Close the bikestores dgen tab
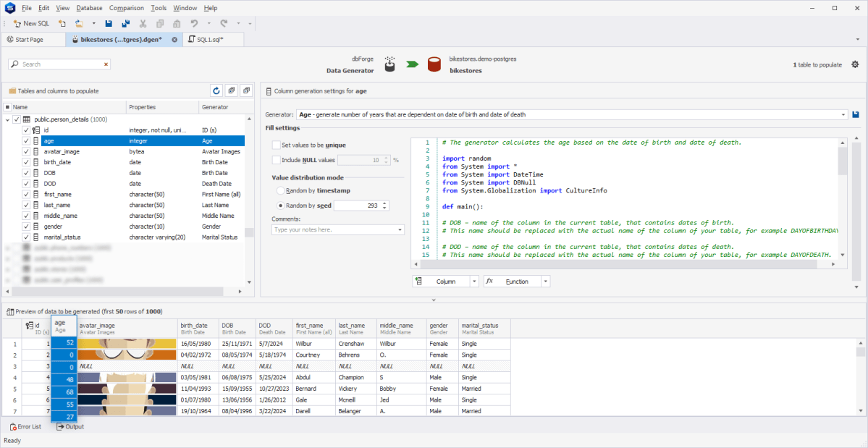The height and width of the screenshot is (448, 868). (x=174, y=40)
